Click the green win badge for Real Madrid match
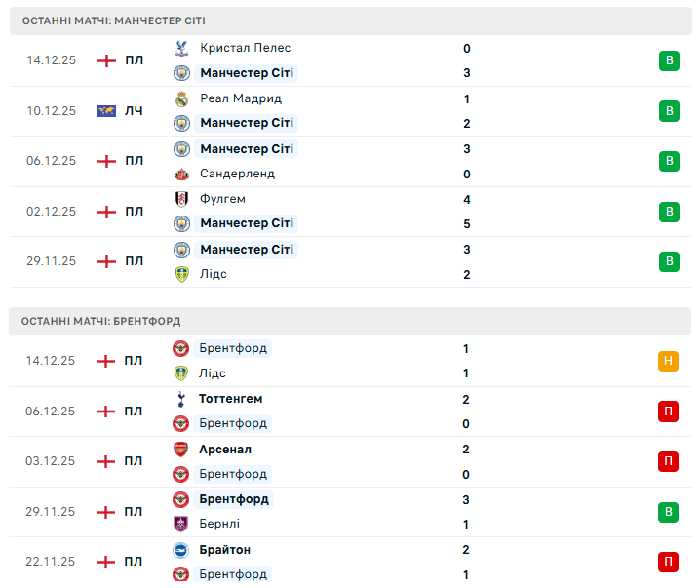The image size is (700, 588). [669, 111]
